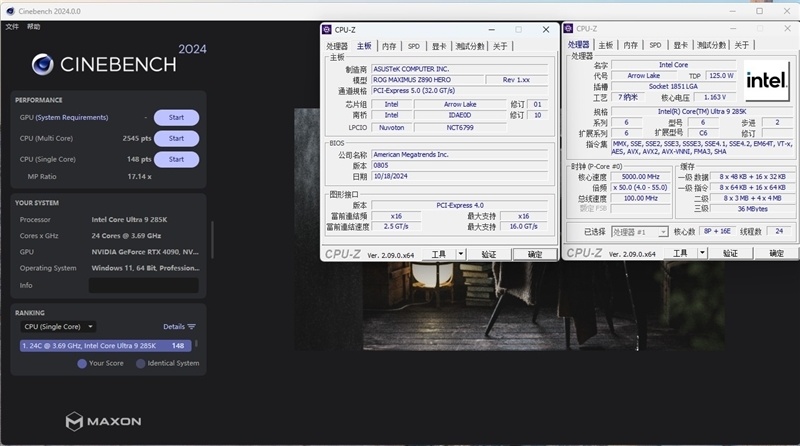Click 确定 button in front CPU-Z window
Screen dimensions: 800x446
(x=535, y=254)
